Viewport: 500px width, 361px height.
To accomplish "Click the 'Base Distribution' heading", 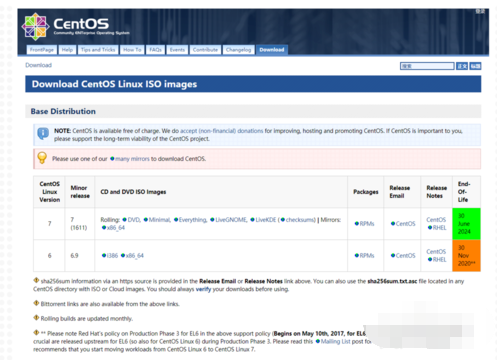I will point(63,111).
